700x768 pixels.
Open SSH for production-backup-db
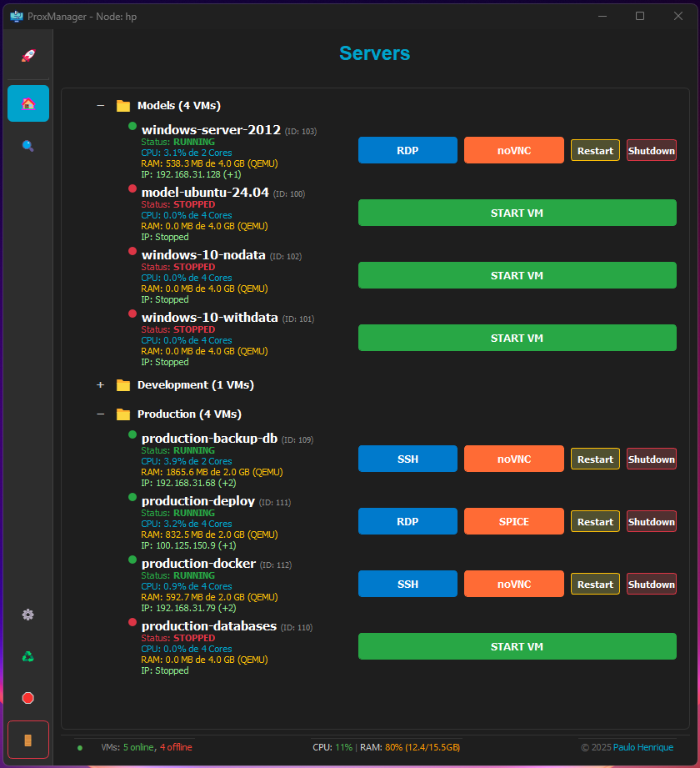(x=407, y=458)
